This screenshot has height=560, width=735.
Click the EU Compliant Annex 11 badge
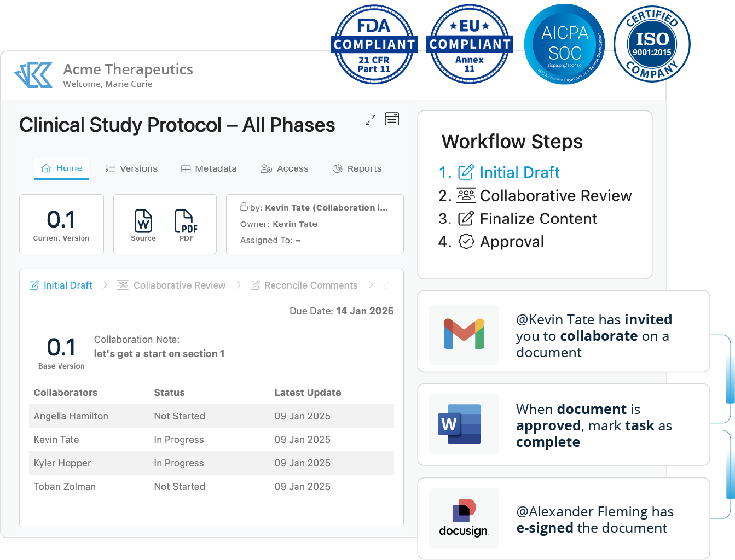pyautogui.click(x=470, y=44)
